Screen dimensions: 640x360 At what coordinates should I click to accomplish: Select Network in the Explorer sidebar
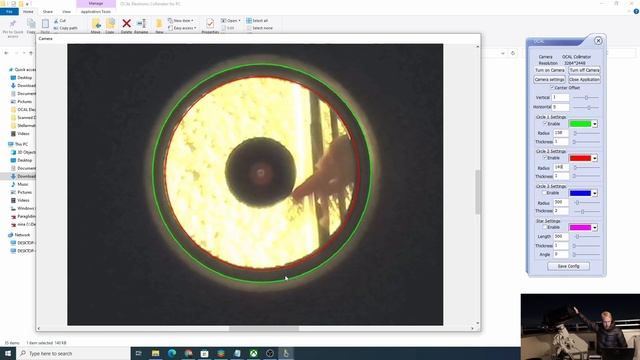pos(19,235)
